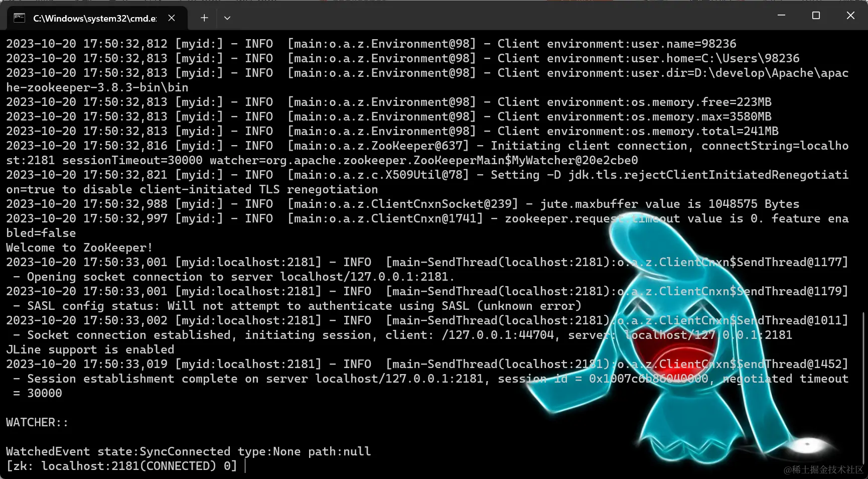
Task: Click the "[main:o.a.z.ClientCnxnSocket@239]" logger name
Action: tap(403, 204)
